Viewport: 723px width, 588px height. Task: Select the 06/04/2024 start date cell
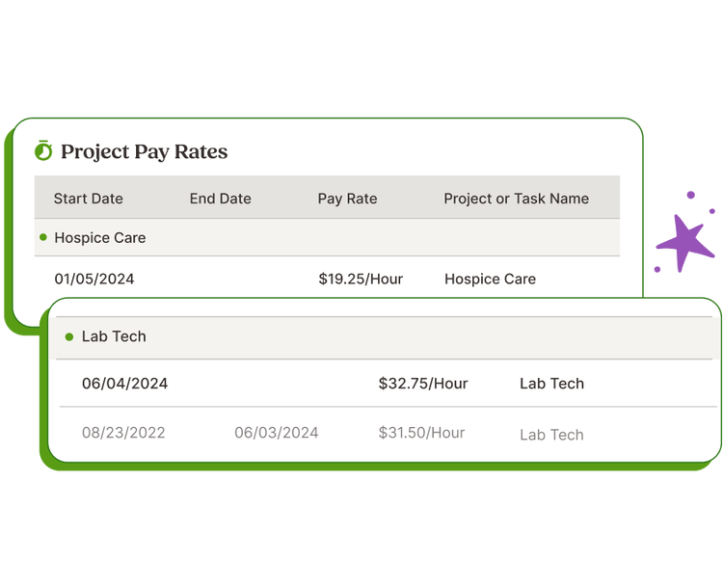pyautogui.click(x=124, y=384)
